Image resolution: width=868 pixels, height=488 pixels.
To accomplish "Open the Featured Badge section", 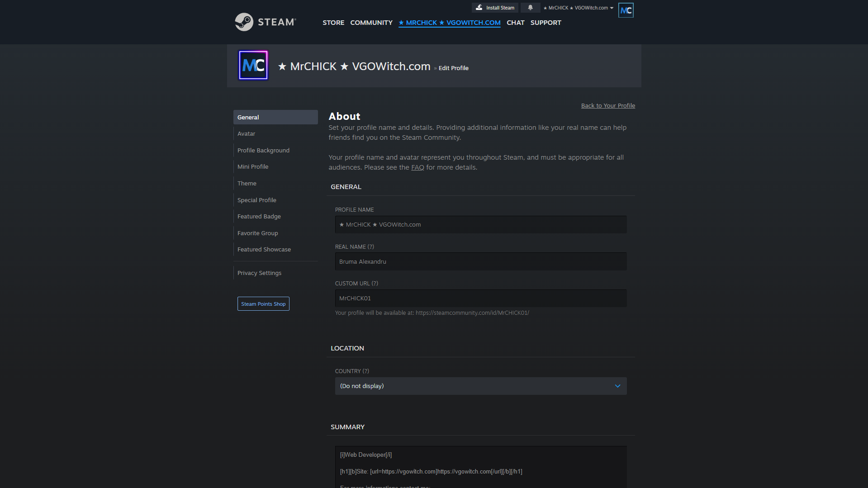I will click(275, 217).
